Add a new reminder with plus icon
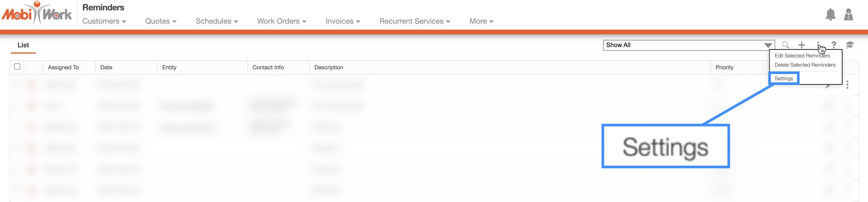 [802, 45]
